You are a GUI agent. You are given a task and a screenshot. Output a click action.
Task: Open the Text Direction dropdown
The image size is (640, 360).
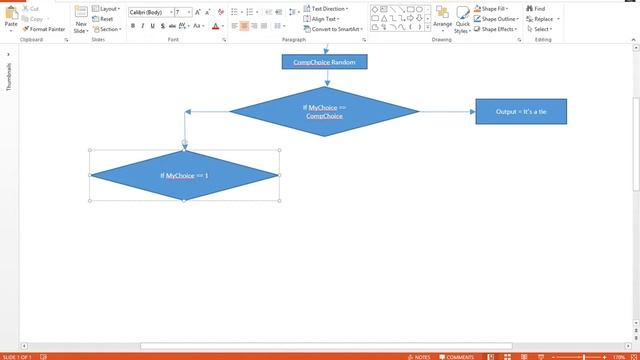coord(326,9)
